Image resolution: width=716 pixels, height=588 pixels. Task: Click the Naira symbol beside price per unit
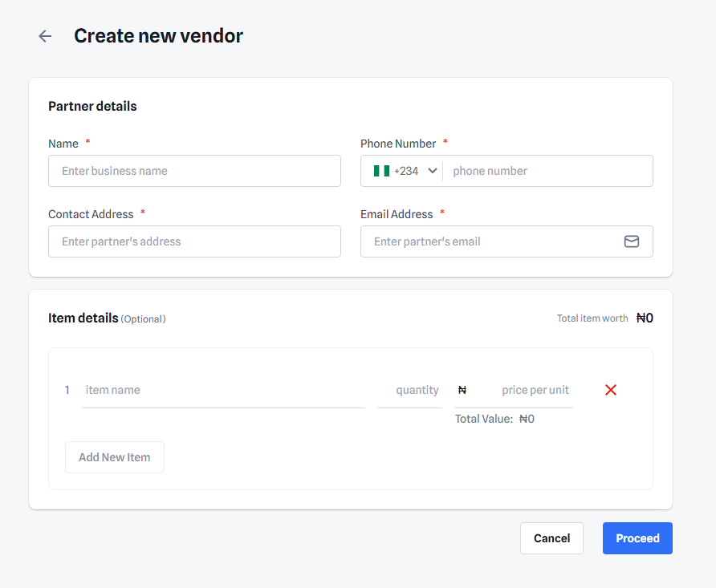click(462, 390)
